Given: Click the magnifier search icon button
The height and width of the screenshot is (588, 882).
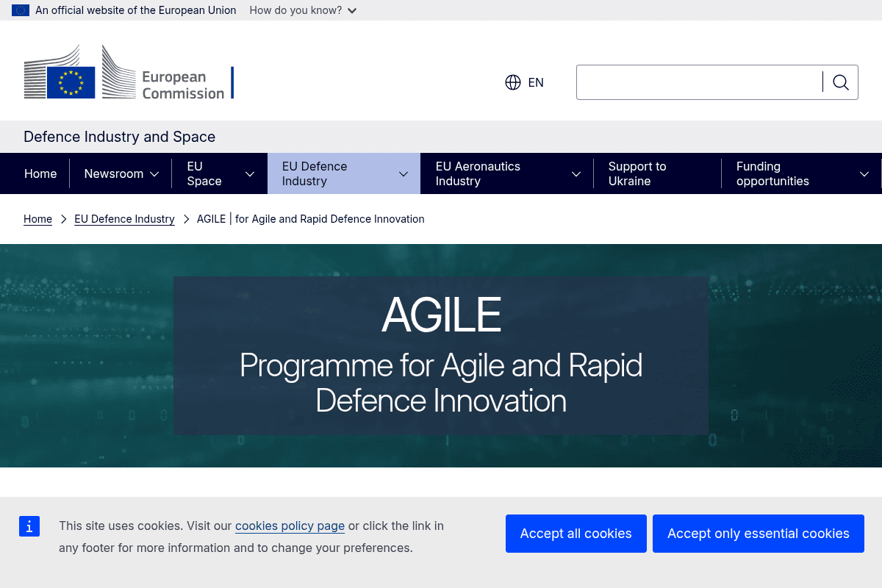Looking at the screenshot, I should click(x=841, y=82).
